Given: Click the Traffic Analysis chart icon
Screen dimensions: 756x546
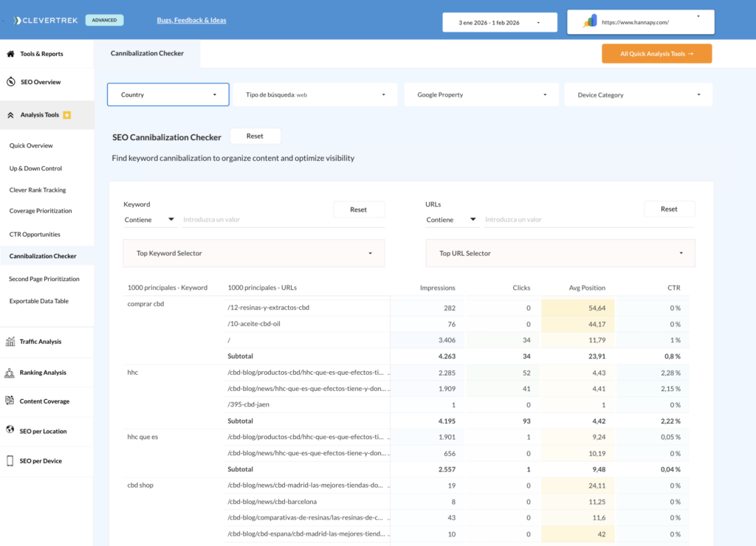Looking at the screenshot, I should [x=10, y=342].
